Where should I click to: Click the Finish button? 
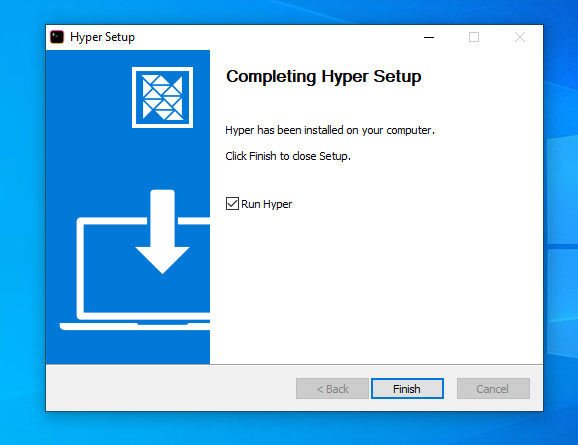pos(407,389)
